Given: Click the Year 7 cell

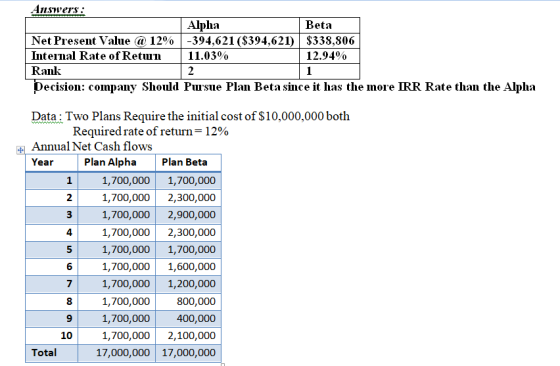Looking at the screenshot, I should [x=51, y=284].
